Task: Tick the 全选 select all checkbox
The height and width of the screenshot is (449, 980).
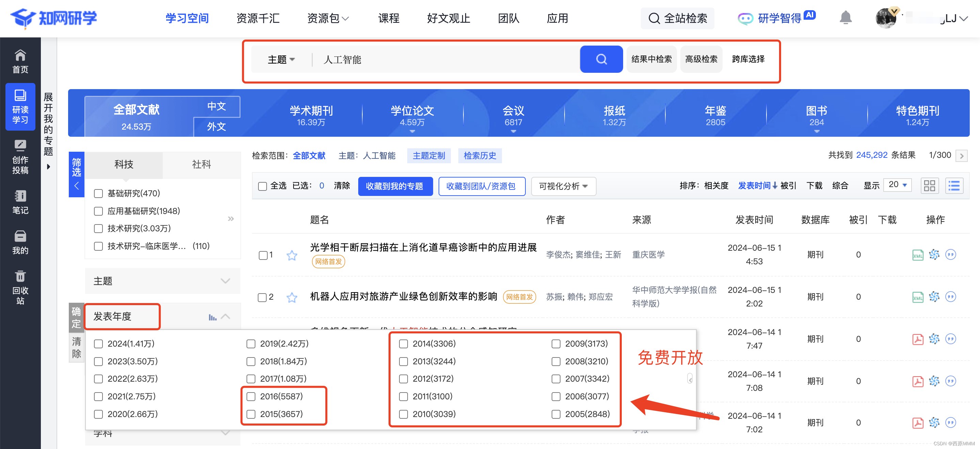Action: point(263,186)
